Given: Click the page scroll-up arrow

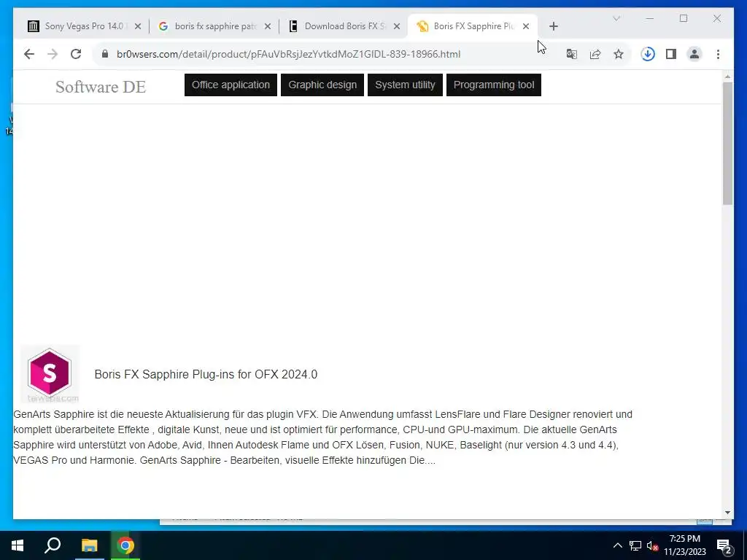Looking at the screenshot, I should [727, 76].
